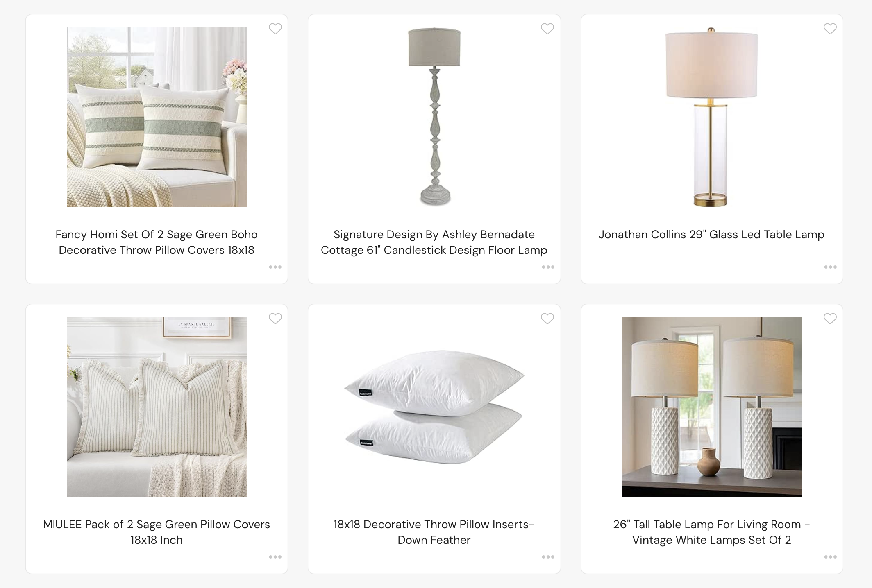Favorite the Fancy Homi pillow covers with heart
The height and width of the screenshot is (588, 872).
click(x=275, y=29)
